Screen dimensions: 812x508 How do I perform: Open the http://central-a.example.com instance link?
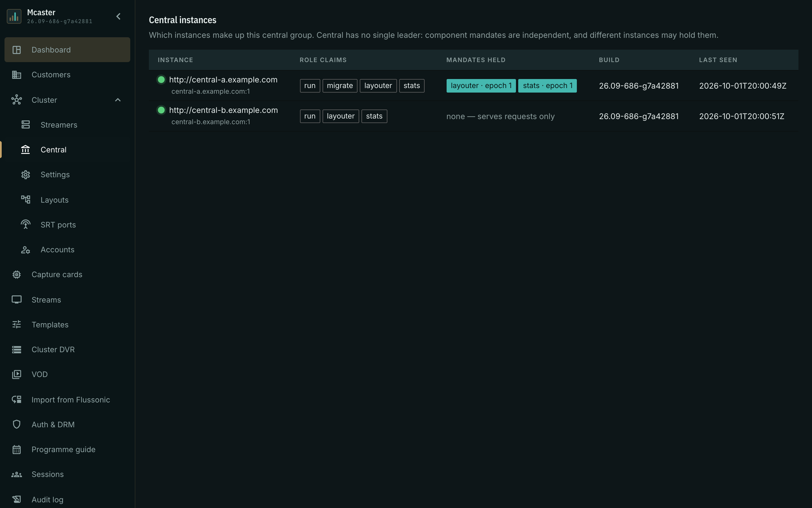click(x=223, y=80)
